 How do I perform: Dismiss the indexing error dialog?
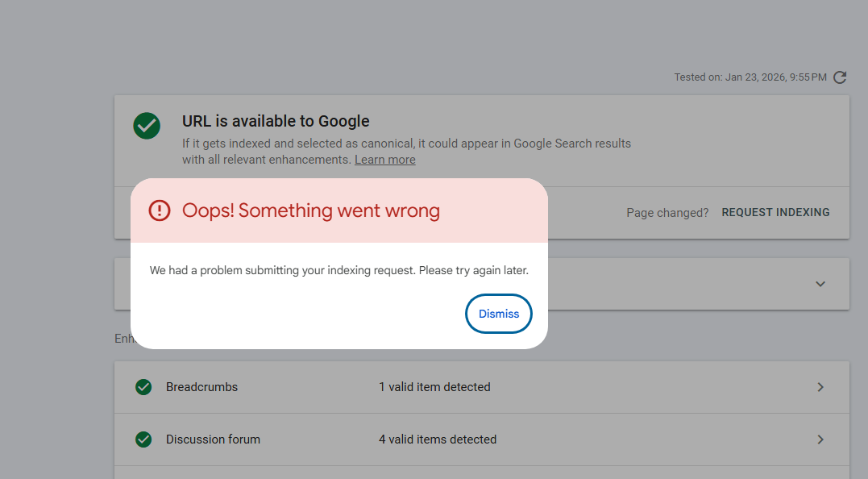pyautogui.click(x=498, y=314)
